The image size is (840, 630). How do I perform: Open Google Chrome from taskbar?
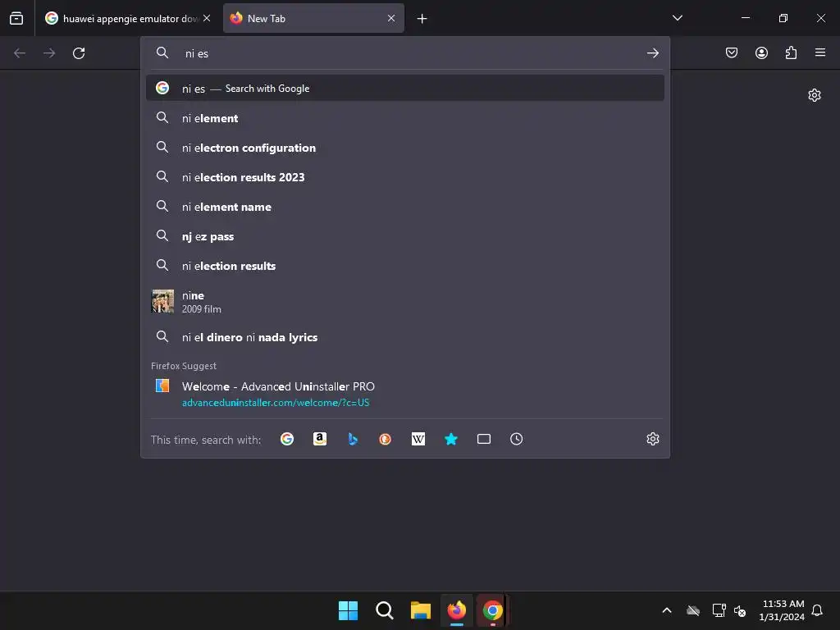[493, 610]
